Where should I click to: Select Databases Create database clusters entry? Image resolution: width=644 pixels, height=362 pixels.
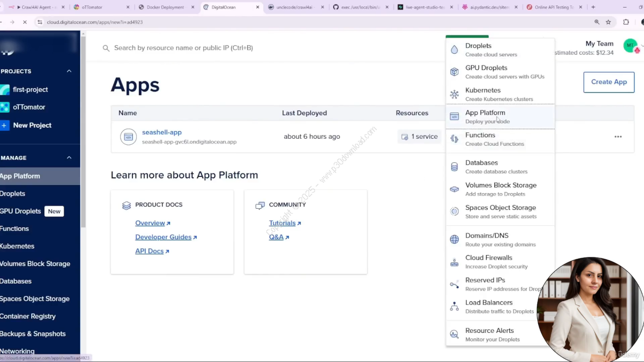click(500, 167)
